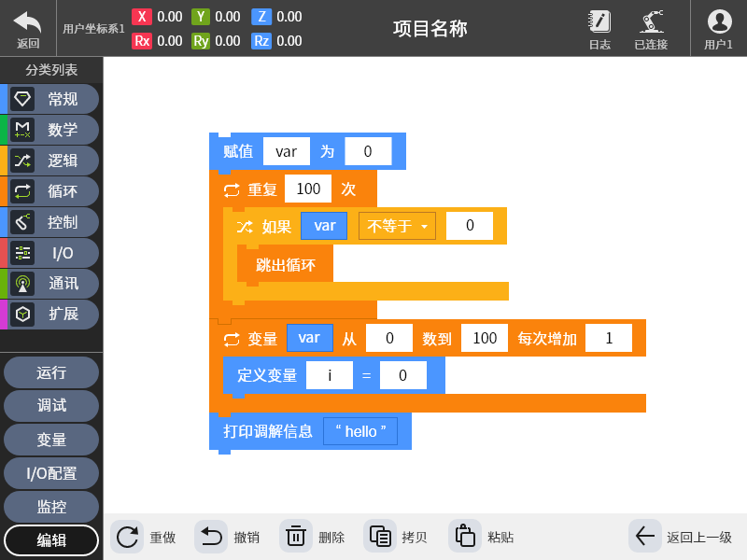Click the 运行 (Run) button
The height and width of the screenshot is (560, 747).
point(50,371)
